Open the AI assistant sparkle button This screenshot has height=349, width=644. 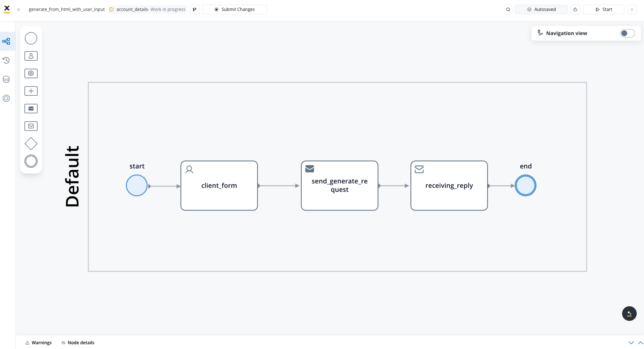(629, 314)
